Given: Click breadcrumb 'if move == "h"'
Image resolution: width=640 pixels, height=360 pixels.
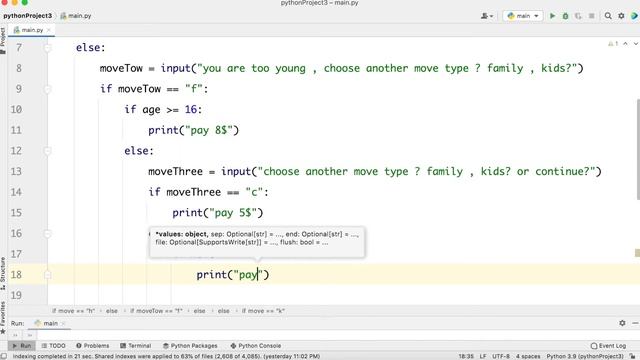Looking at the screenshot, I should (73, 311).
